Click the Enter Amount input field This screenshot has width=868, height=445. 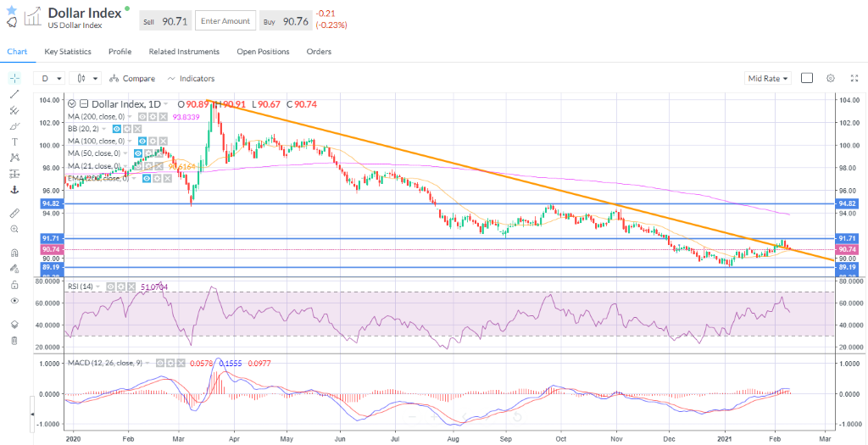(225, 21)
